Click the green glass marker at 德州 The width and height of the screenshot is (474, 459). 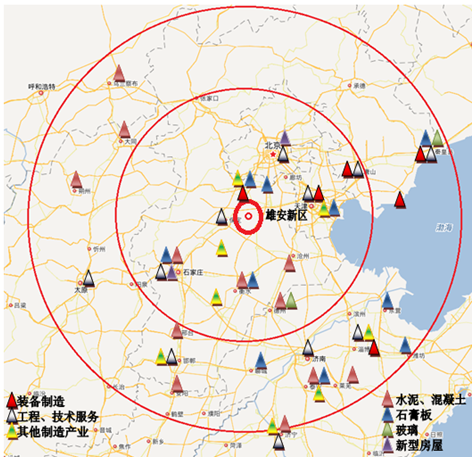pyautogui.click(x=291, y=301)
